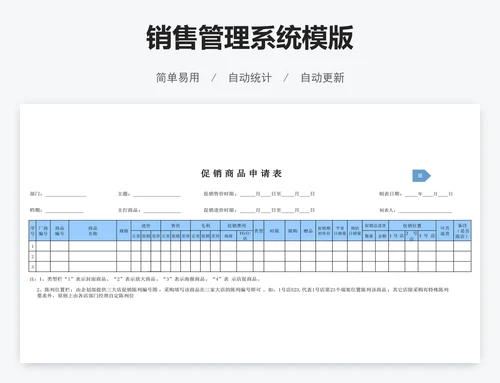Click the empty 商品名称 cell in row 1
This screenshot has height=383, width=500.
click(x=93, y=246)
